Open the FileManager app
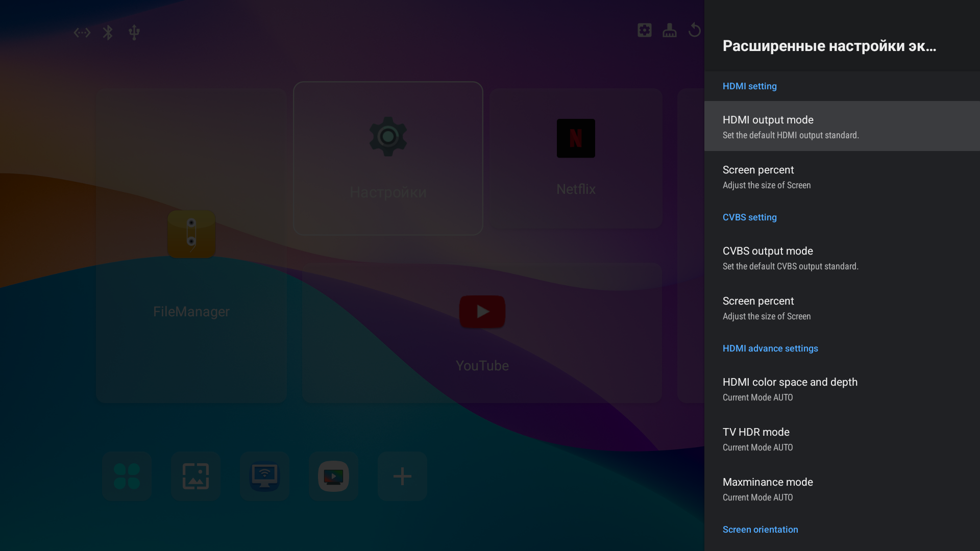This screenshot has height=551, width=980. click(x=191, y=246)
